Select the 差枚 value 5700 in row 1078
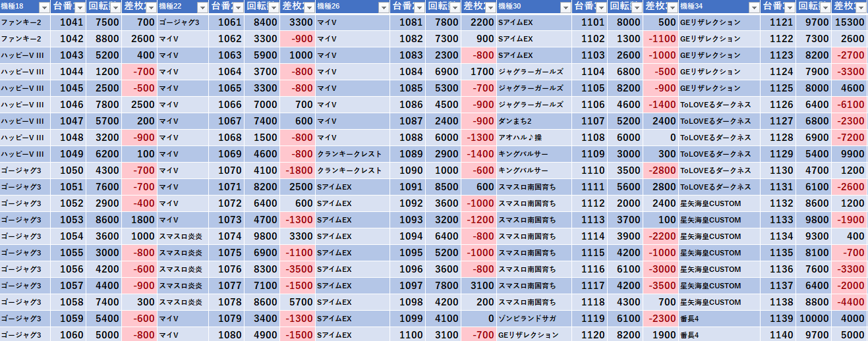 click(x=298, y=302)
